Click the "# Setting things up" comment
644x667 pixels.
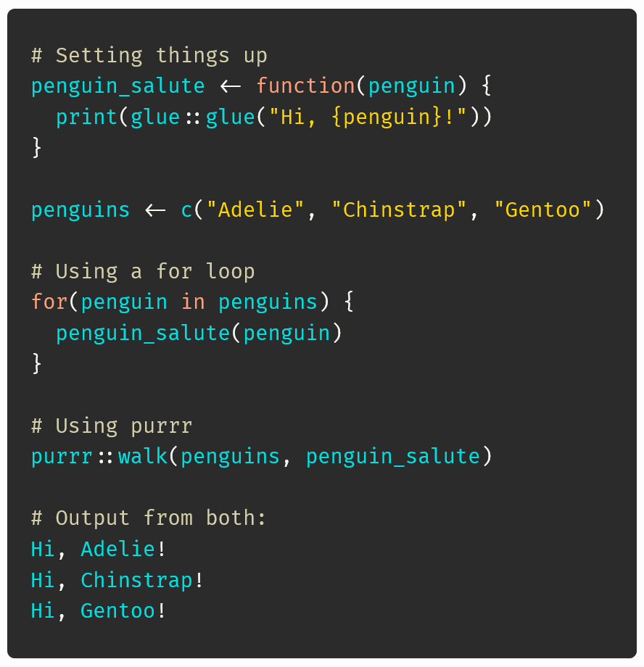click(149, 55)
